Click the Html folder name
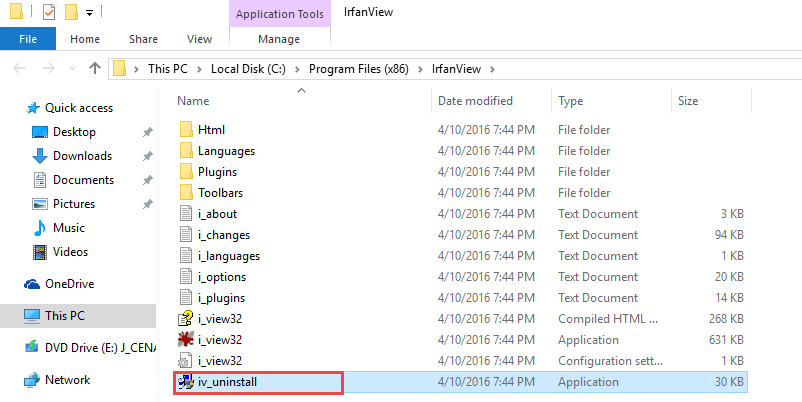The width and height of the screenshot is (802, 402). pos(211,130)
